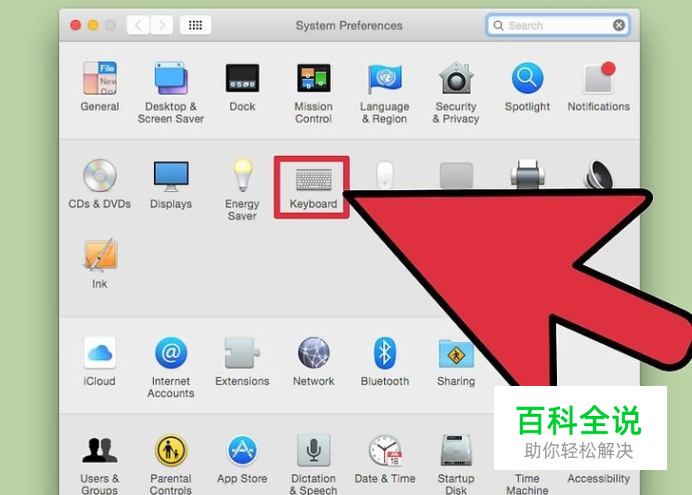Click the Time Machine label
This screenshot has height=495, width=692.
pyautogui.click(x=527, y=484)
